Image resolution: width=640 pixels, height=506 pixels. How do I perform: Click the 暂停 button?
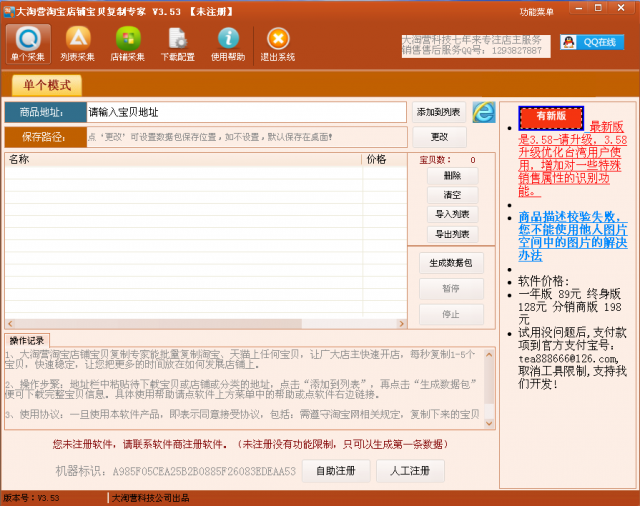point(451,289)
